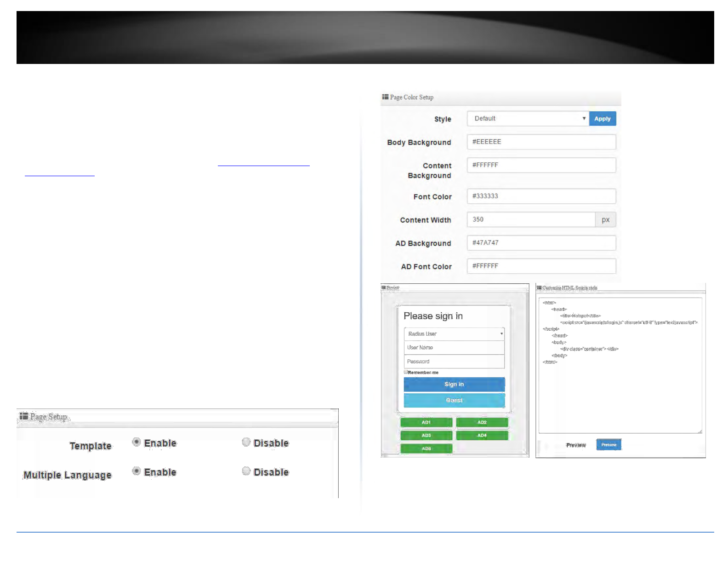
Task: Click the Font Color field #333333
Action: pyautogui.click(x=541, y=196)
